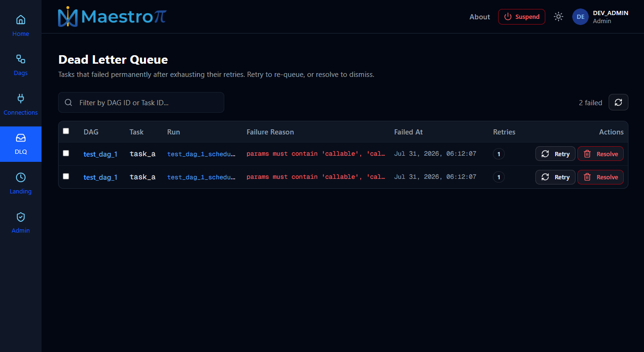Image resolution: width=644 pixels, height=352 pixels.
Task: Click the Run column header
Action: tap(174, 132)
